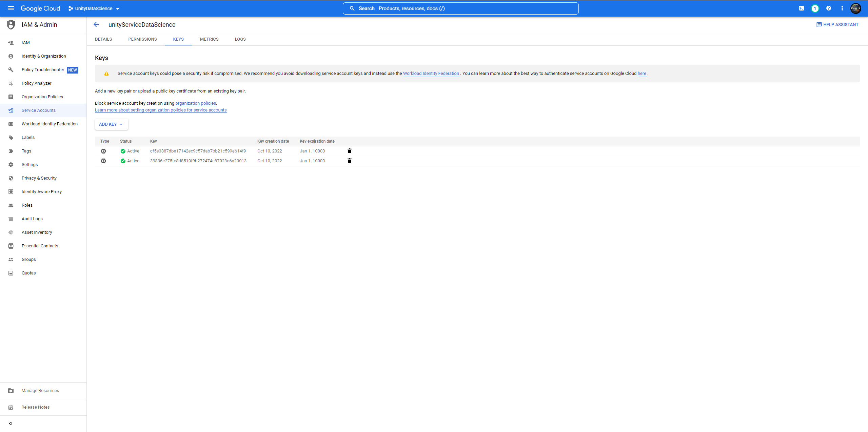The width and height of the screenshot is (868, 432).
Task: Delete key 39836c275fc8d851 with trash icon
Action: (x=350, y=161)
